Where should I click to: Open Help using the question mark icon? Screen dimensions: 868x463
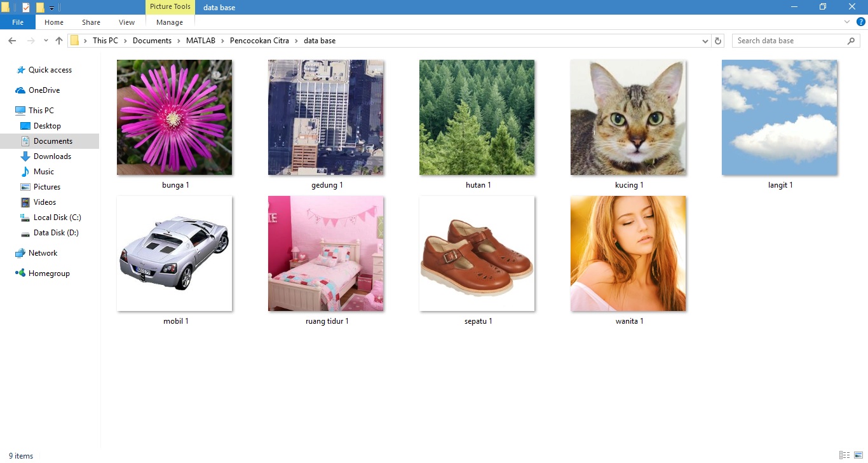click(x=861, y=22)
